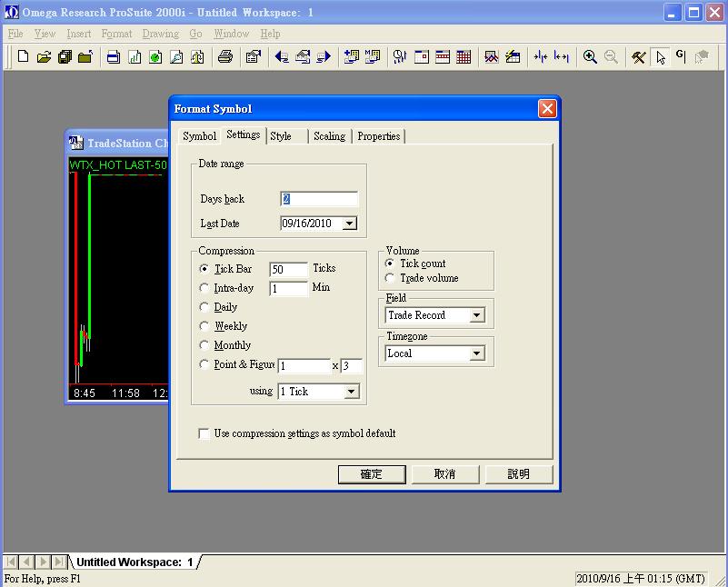Click the 確定 (OK) button
This screenshot has height=587, width=728.
tap(372, 474)
